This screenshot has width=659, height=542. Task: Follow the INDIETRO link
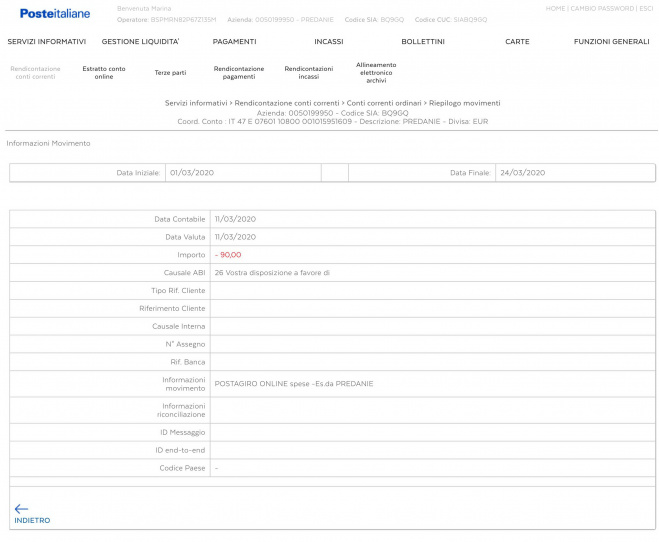tap(32, 521)
